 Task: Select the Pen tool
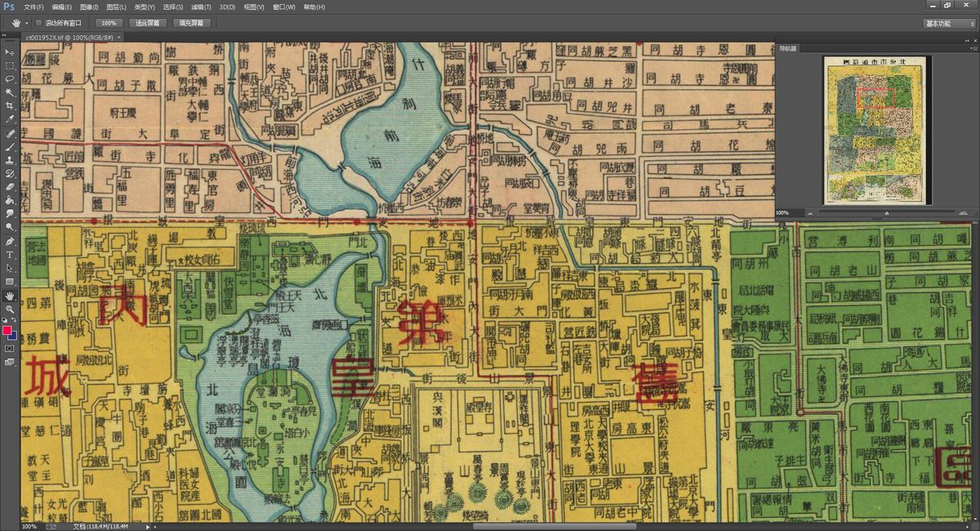coord(10,242)
